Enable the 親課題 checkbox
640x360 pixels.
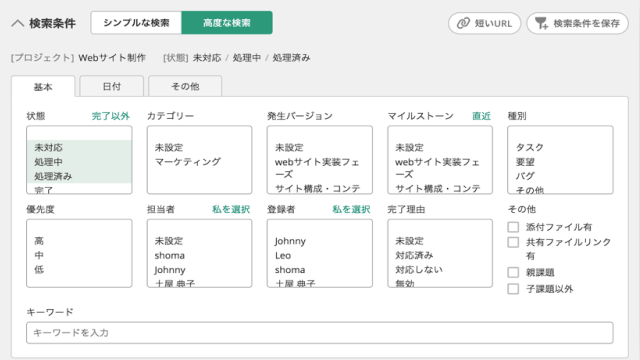click(x=513, y=272)
